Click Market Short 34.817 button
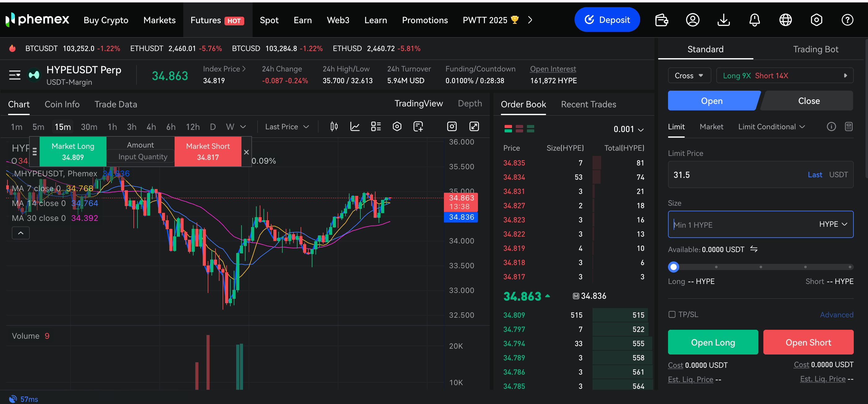868x404 pixels. point(208,152)
